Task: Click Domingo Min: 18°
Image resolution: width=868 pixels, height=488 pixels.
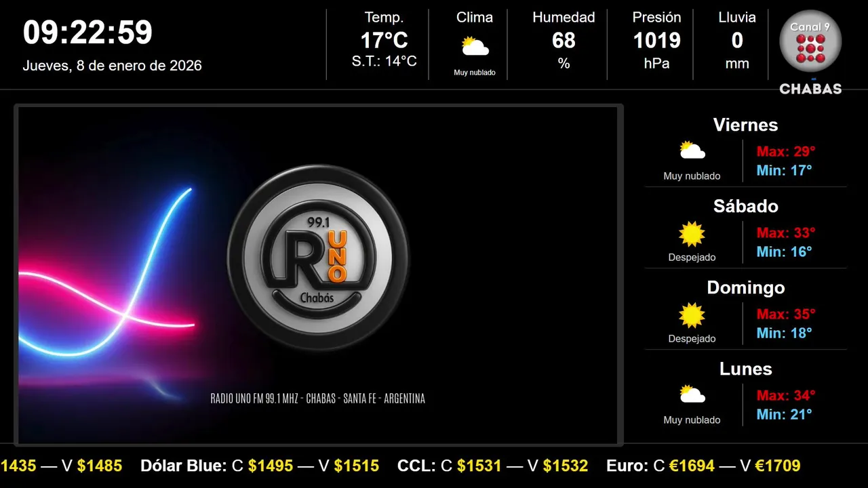Action: (784, 333)
